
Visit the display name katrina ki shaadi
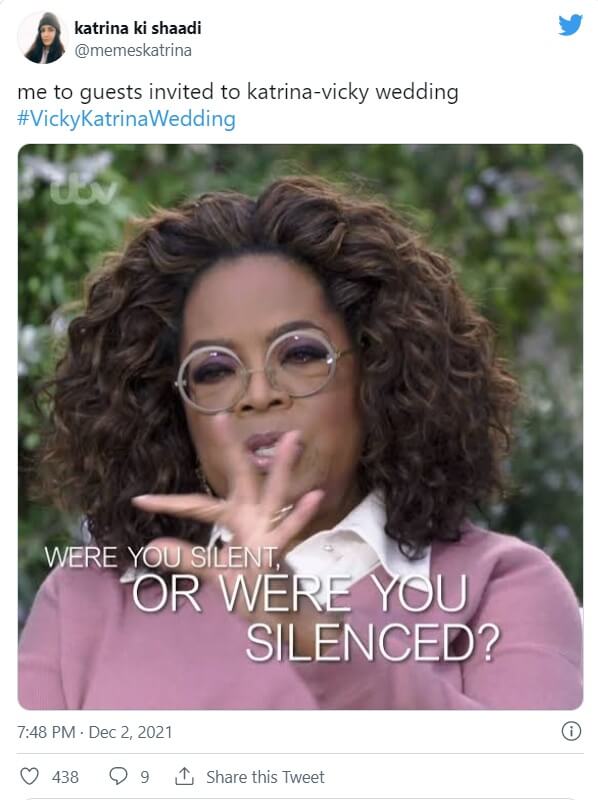pyautogui.click(x=138, y=28)
